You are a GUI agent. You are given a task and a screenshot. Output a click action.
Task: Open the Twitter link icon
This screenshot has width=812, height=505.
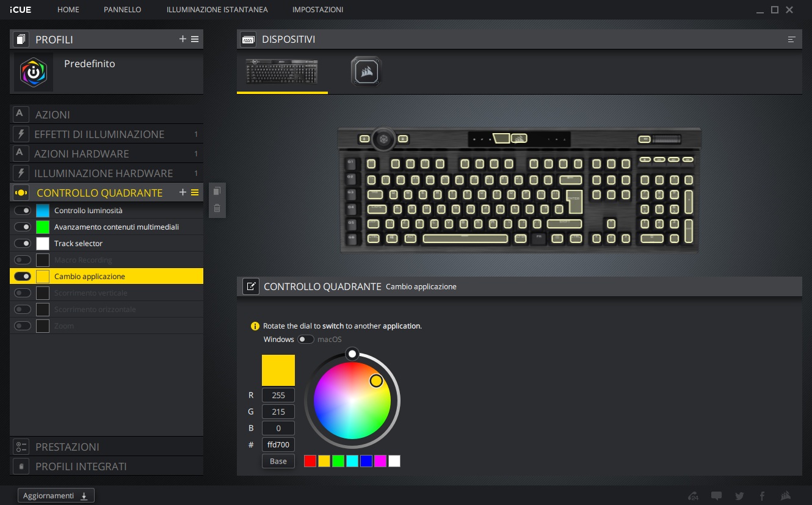pyautogui.click(x=740, y=496)
